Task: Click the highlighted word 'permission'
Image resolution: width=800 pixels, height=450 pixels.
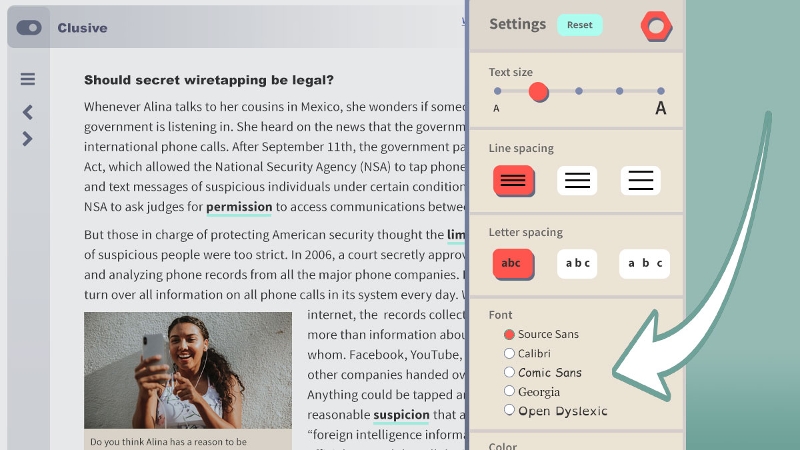Action: point(239,207)
